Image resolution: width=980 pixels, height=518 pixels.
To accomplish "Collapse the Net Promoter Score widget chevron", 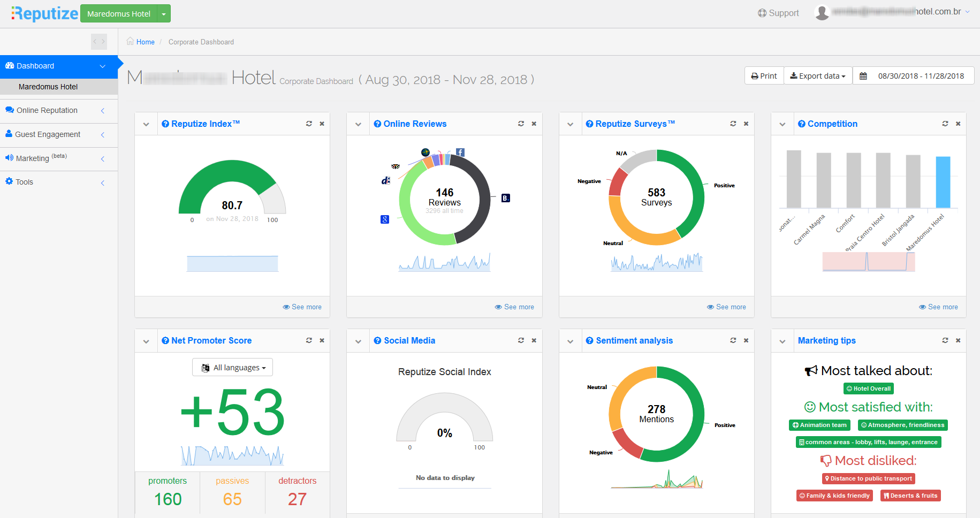I will click(x=146, y=341).
